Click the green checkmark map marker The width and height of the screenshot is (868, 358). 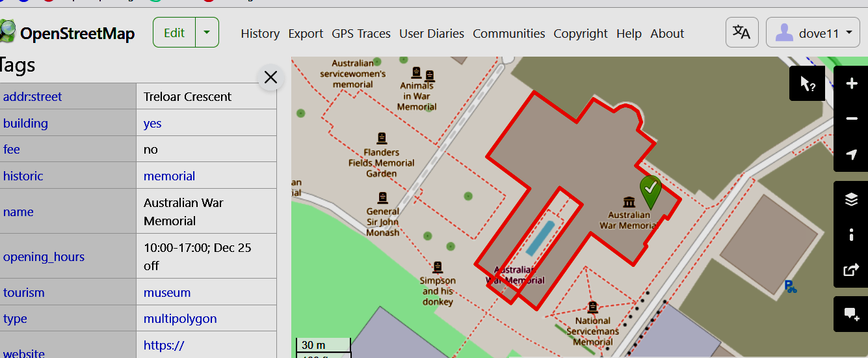(x=650, y=192)
